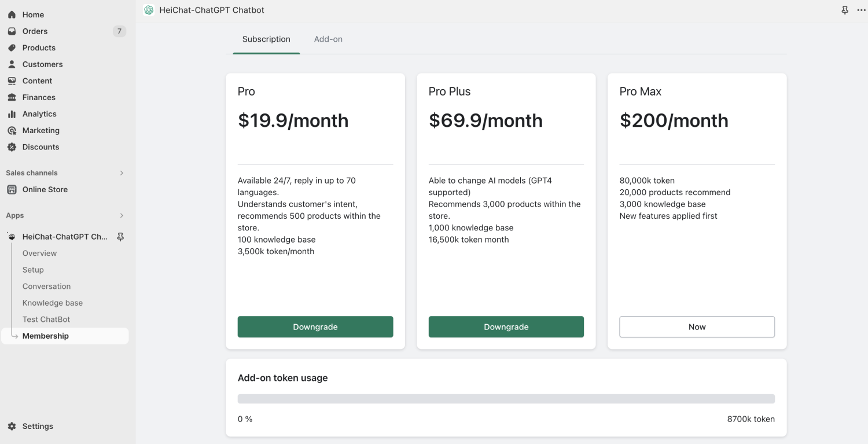Click the Products tag icon
868x444 pixels.
[12, 47]
